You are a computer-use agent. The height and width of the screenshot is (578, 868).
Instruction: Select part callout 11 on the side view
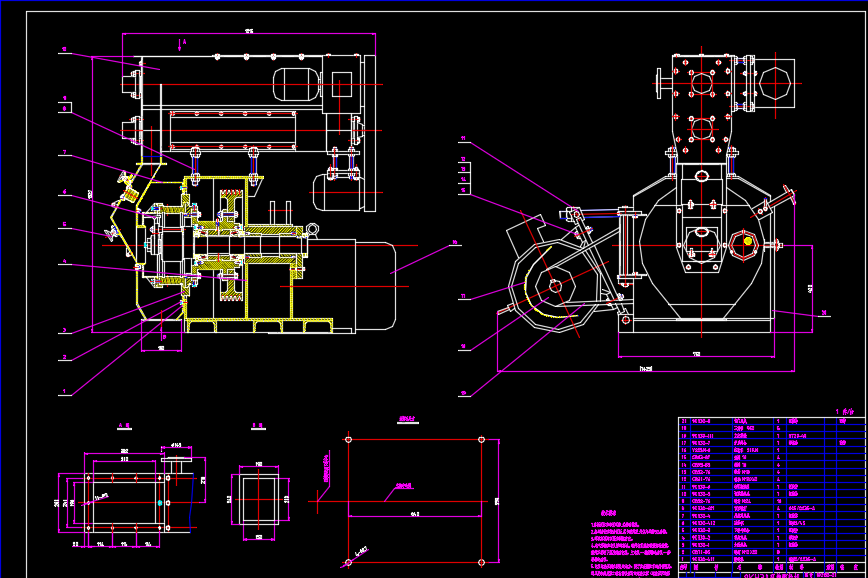tap(463, 138)
